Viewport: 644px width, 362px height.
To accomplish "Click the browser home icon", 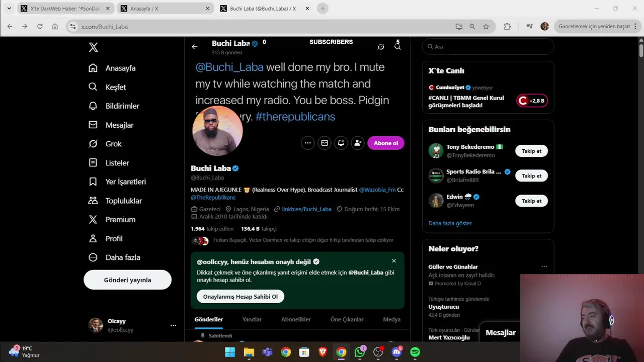I will click(x=55, y=26).
